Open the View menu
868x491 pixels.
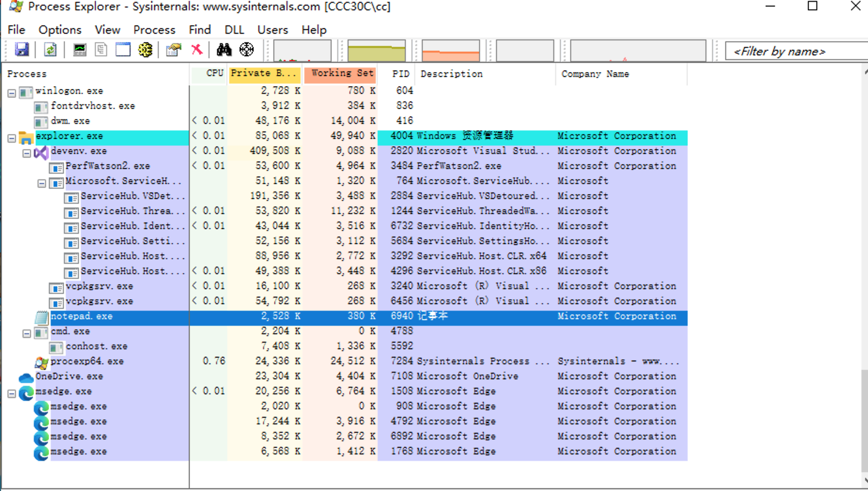107,30
